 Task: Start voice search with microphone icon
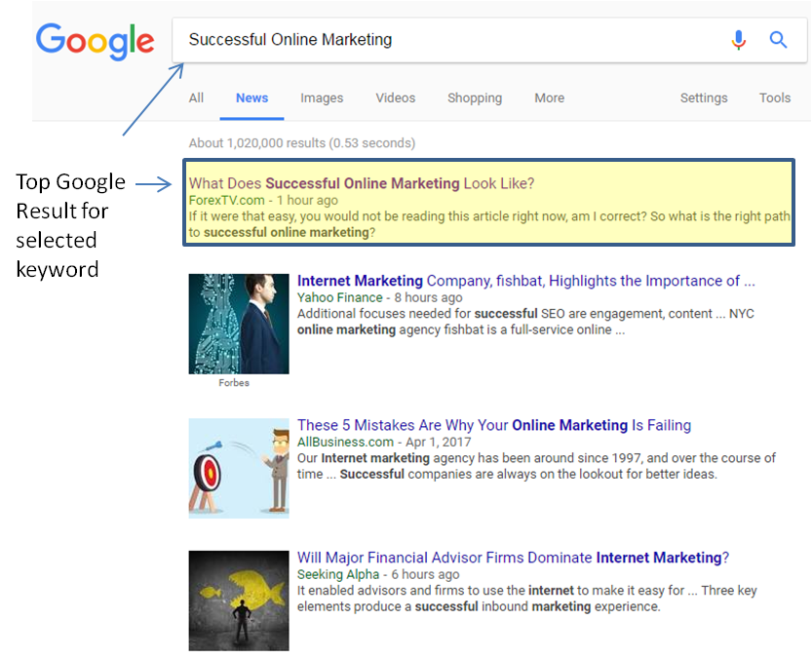click(x=739, y=40)
